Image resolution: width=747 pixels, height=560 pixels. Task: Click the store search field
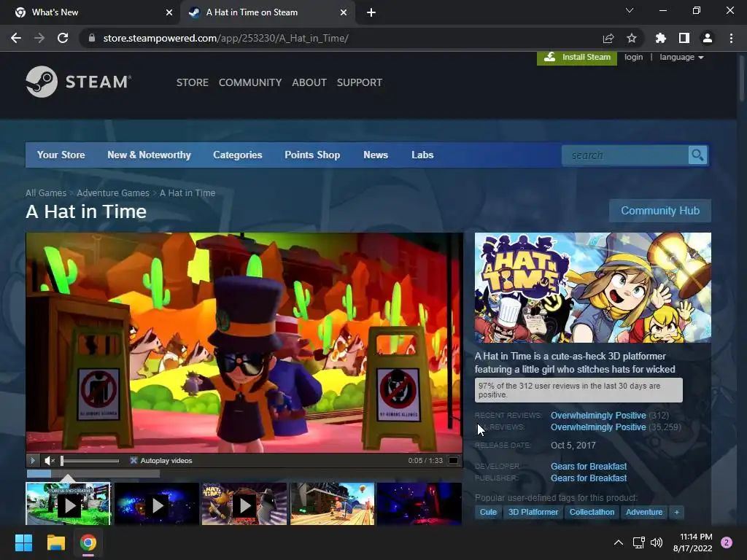pyautogui.click(x=625, y=155)
